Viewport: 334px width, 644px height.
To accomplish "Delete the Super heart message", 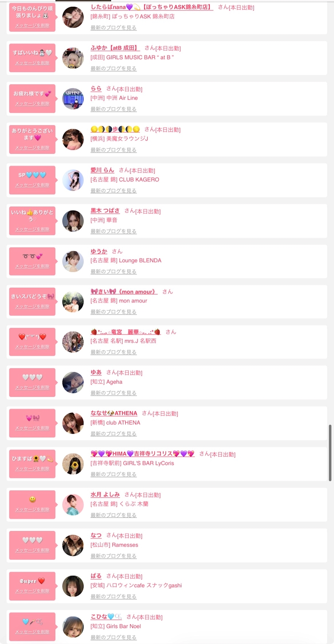I will pyautogui.click(x=32, y=591).
